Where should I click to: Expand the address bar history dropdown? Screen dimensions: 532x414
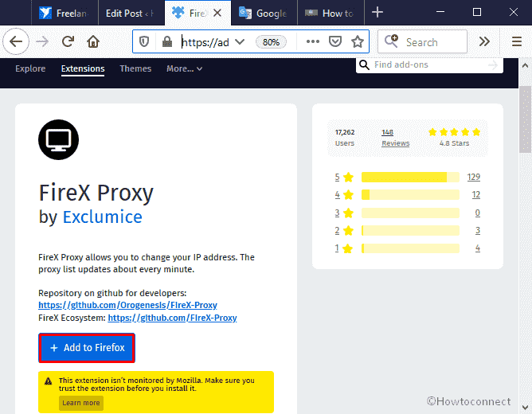(x=240, y=41)
